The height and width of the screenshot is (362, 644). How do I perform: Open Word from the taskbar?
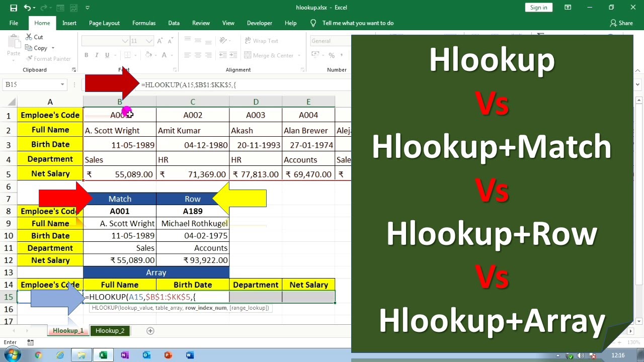190,355
